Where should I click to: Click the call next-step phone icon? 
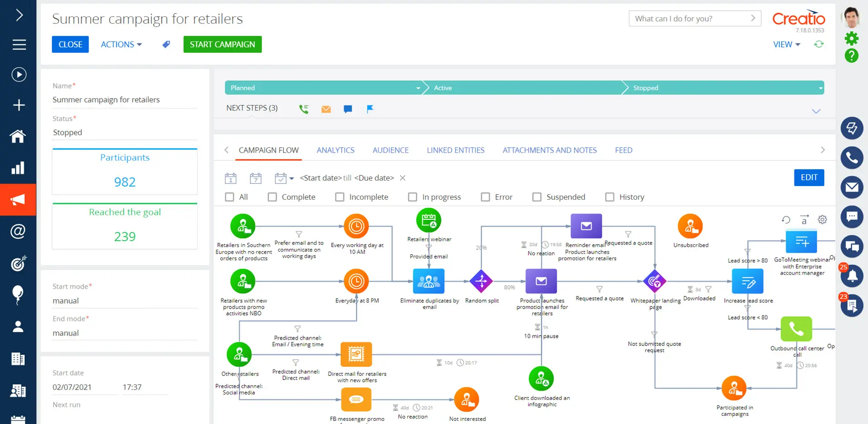pyautogui.click(x=304, y=109)
